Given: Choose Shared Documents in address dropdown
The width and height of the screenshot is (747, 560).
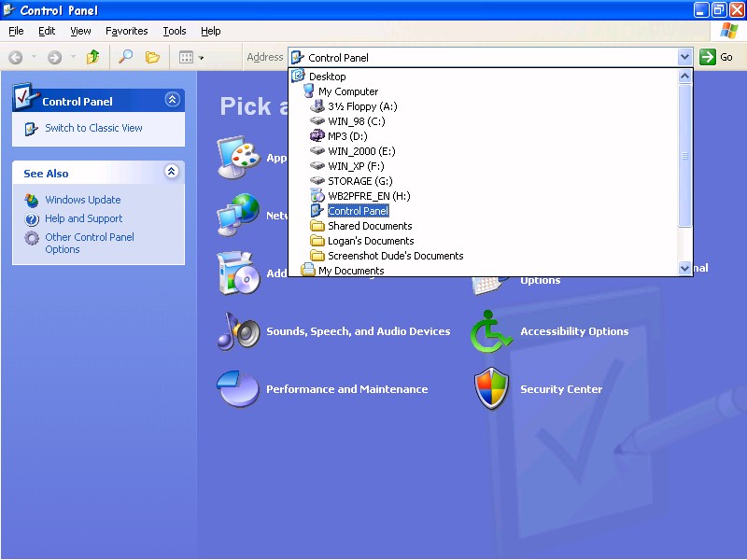Looking at the screenshot, I should coord(370,226).
